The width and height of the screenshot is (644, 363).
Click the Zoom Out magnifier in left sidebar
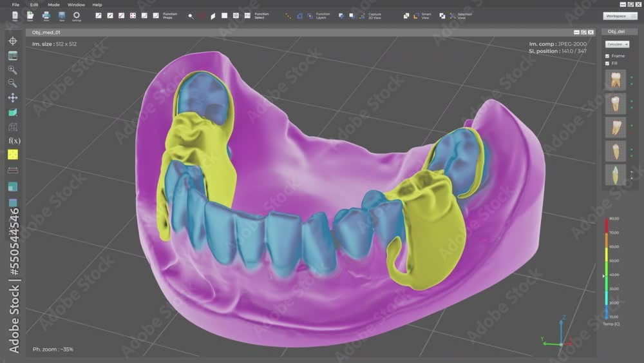click(13, 83)
